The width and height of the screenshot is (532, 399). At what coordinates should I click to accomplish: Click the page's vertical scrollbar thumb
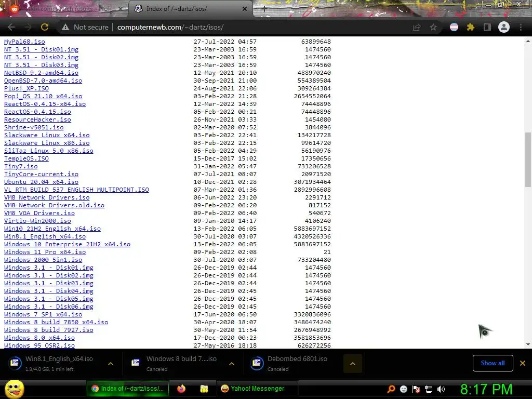[528, 159]
